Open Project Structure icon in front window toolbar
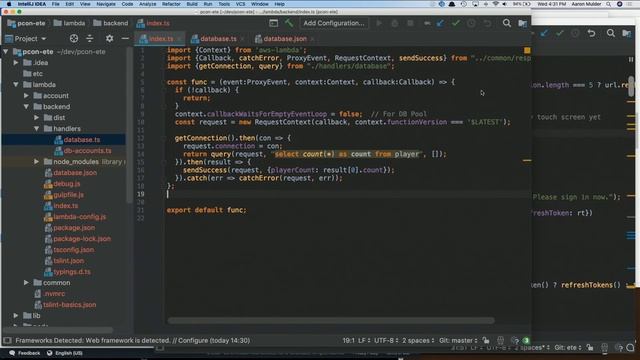Screen dimensions: 640x360 [x=522, y=23]
